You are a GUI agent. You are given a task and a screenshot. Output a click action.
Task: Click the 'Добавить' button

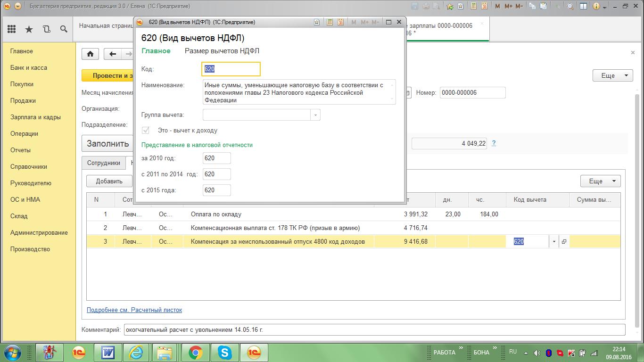click(x=109, y=181)
